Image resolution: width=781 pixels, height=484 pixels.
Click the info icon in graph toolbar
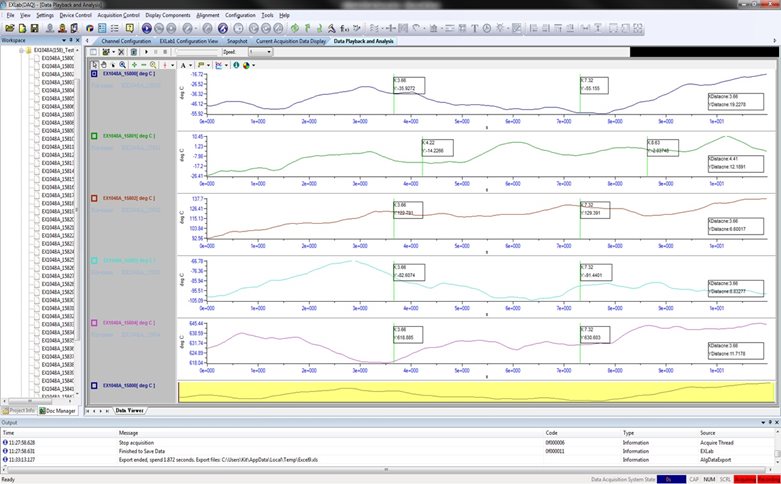click(236, 65)
